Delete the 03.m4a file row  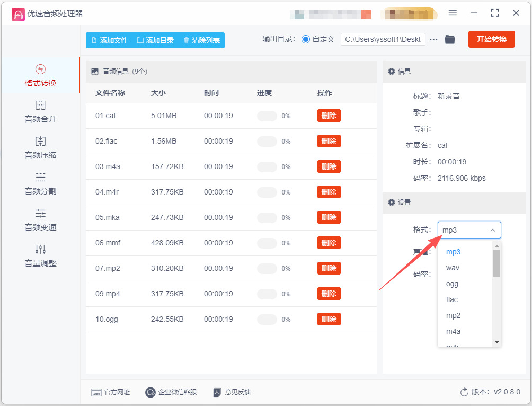pyautogui.click(x=329, y=166)
